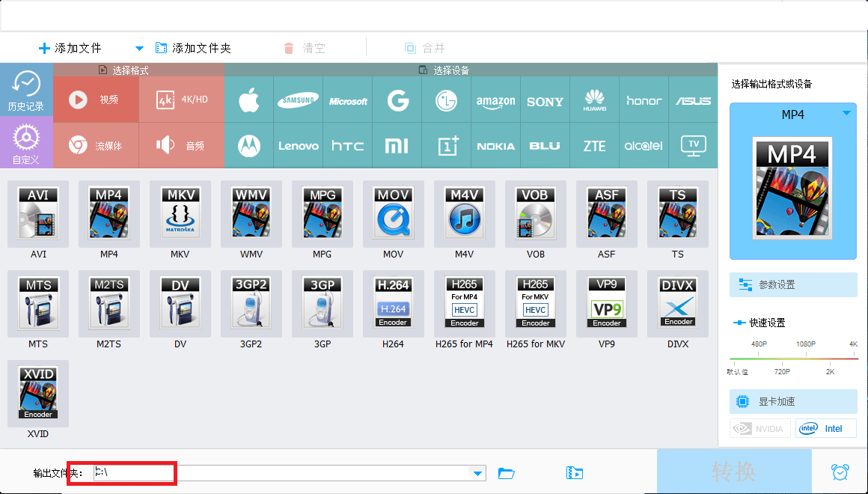Click the alarm clock scheduler icon
868x494 pixels.
pos(840,472)
